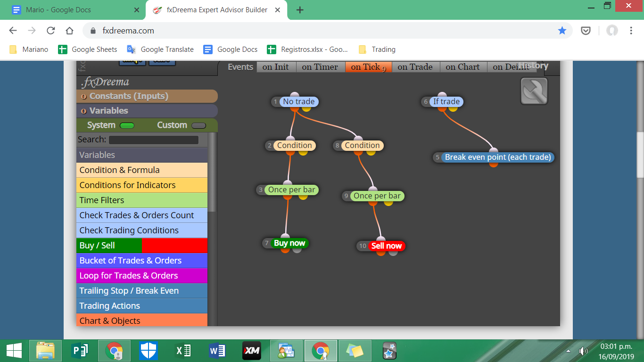The height and width of the screenshot is (362, 644).
Task: Select the Once per bar block numbered 3
Action: pos(291,190)
